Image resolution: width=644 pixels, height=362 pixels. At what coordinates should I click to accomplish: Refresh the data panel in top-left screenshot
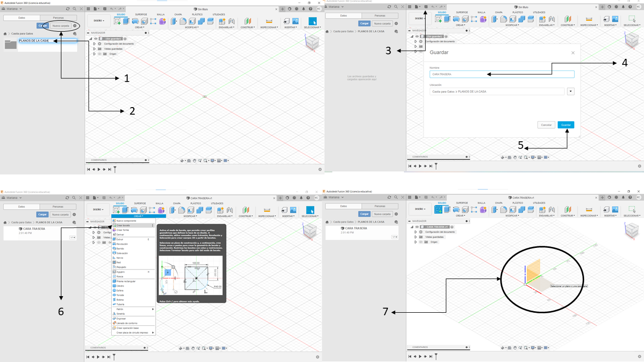(x=68, y=9)
